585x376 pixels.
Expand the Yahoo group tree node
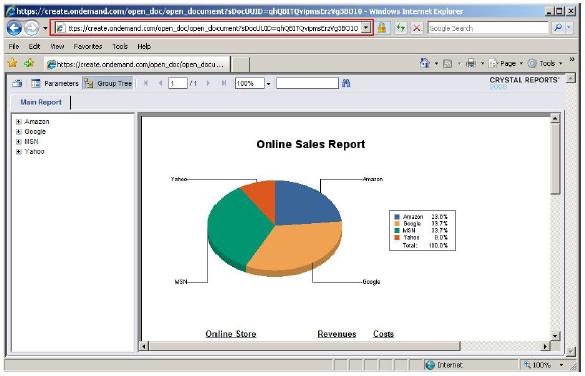pos(19,151)
